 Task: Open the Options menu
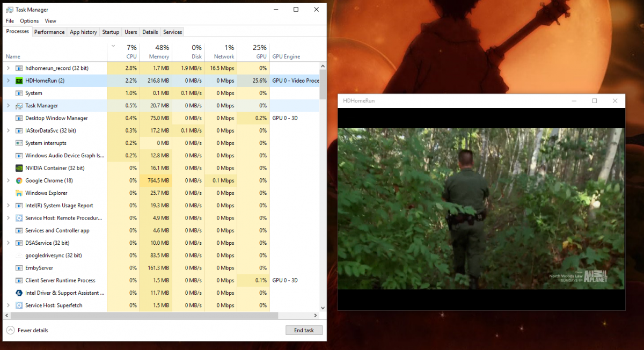point(30,21)
